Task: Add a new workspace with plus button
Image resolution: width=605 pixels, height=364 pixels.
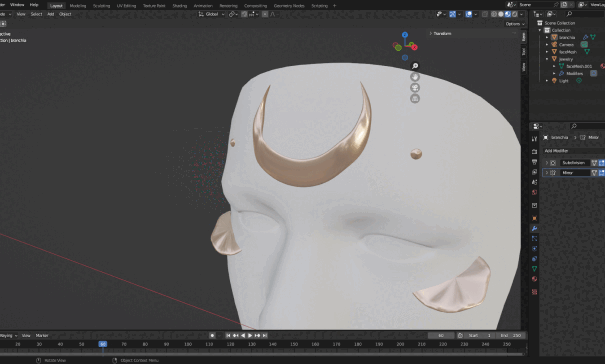Action: coord(335,6)
